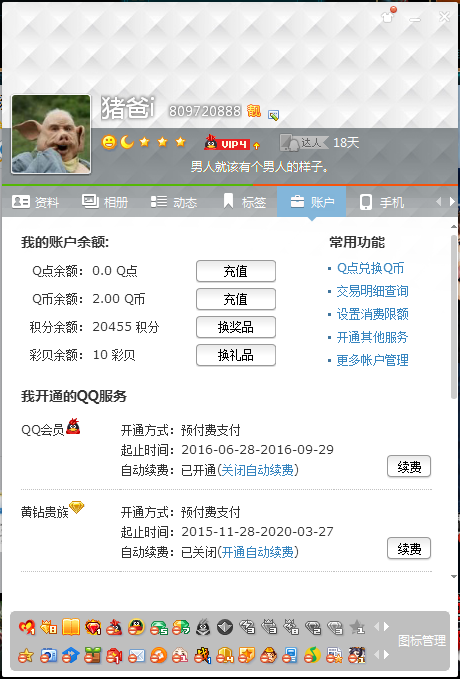
Task: Switch to the 资料 tab
Action: pos(36,202)
